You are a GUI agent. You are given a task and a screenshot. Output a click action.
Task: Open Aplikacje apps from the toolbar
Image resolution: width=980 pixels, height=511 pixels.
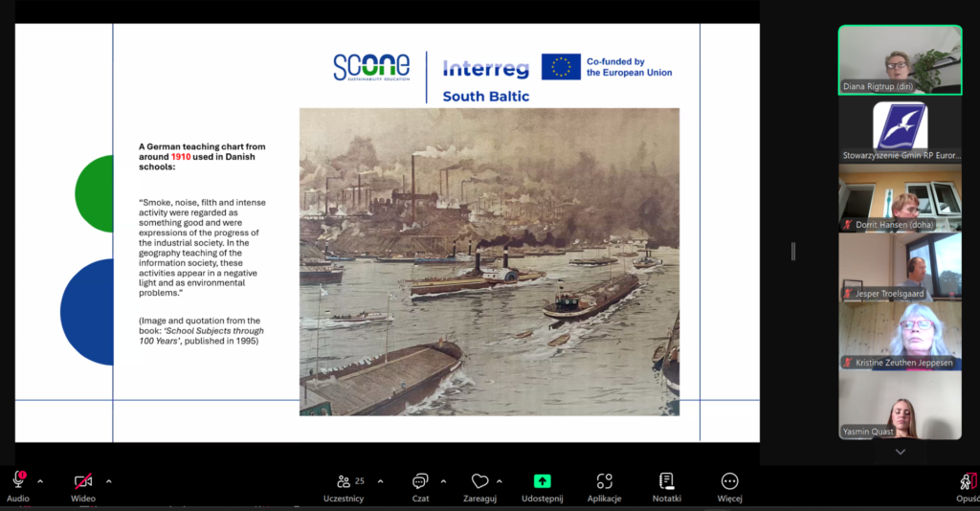pyautogui.click(x=604, y=481)
